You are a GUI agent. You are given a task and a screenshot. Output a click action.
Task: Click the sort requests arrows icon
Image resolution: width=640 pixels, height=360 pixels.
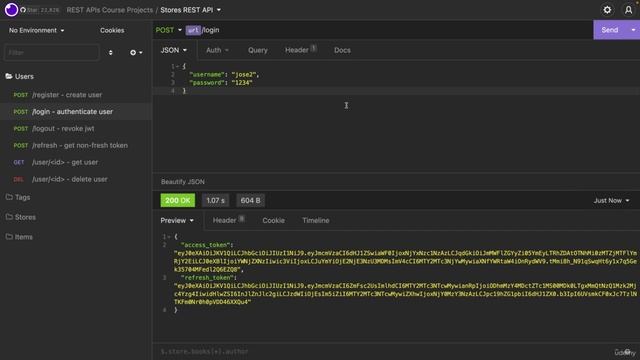pos(111,53)
